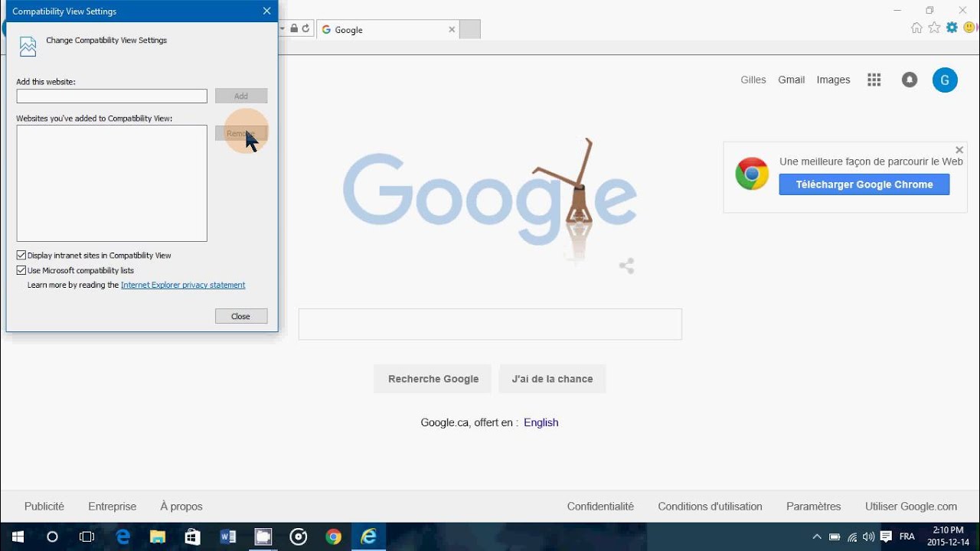Image resolution: width=980 pixels, height=551 pixels.
Task: Click Recherche Google button
Action: [x=433, y=379]
